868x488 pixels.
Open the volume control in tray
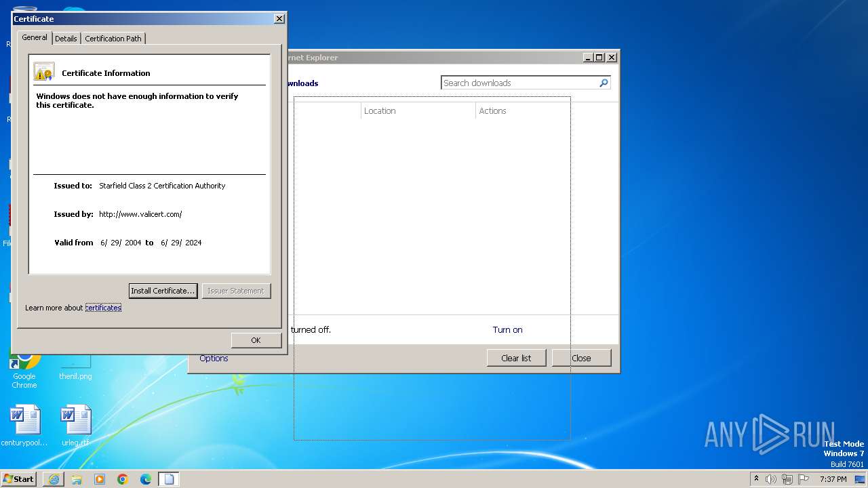pos(771,479)
